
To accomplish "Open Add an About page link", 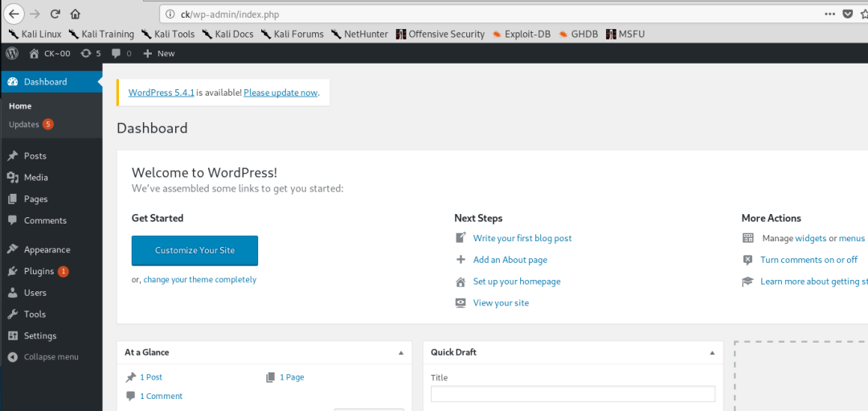I will click(510, 260).
